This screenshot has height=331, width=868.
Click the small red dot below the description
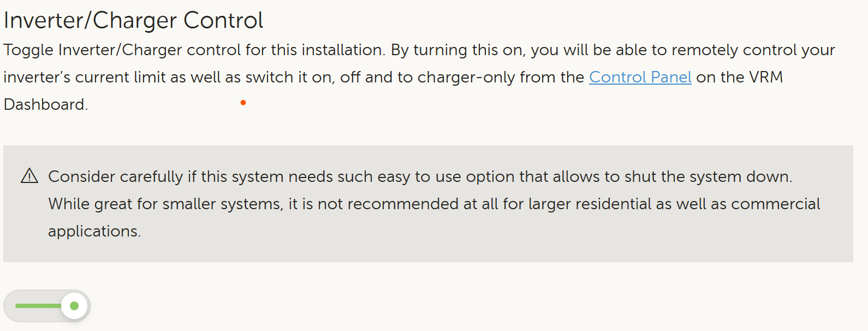tap(243, 103)
